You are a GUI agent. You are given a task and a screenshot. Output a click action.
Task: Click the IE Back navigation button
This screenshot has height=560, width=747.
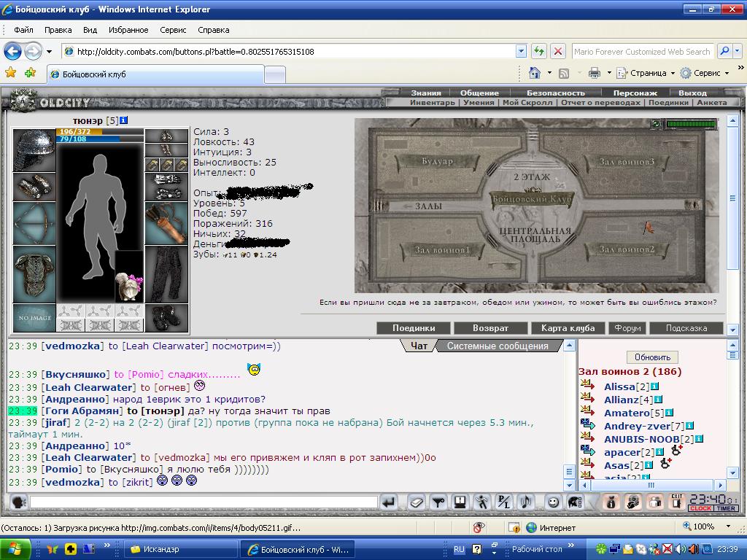(x=13, y=51)
